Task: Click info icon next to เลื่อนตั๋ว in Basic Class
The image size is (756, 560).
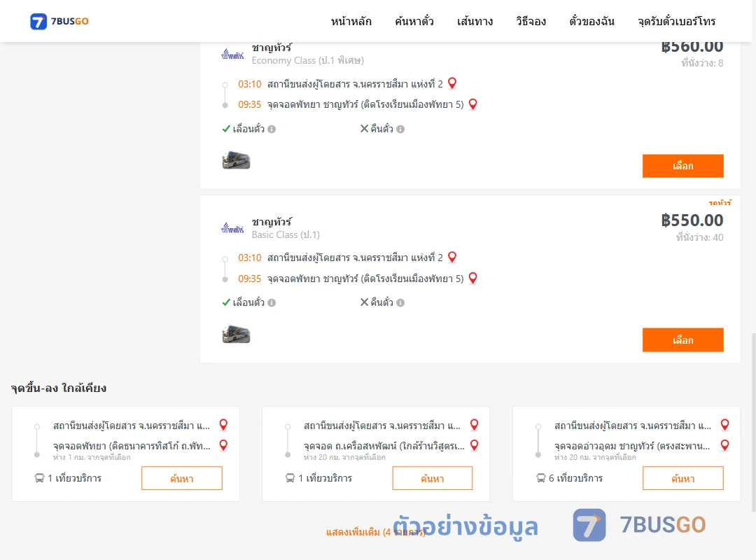Action: 272,303
